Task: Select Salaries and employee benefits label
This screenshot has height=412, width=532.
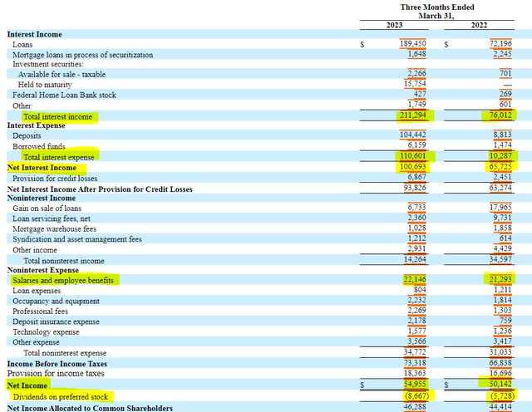Action: [63, 281]
